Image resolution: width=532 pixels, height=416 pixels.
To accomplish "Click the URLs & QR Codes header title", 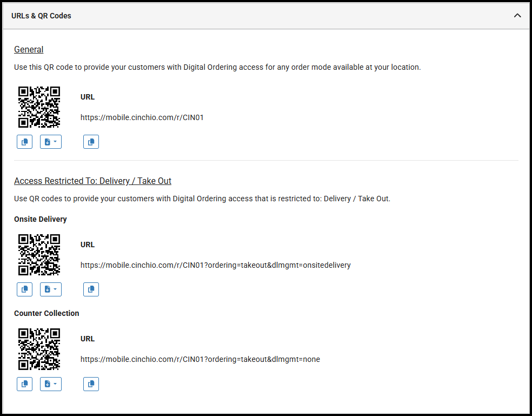I will click(42, 16).
